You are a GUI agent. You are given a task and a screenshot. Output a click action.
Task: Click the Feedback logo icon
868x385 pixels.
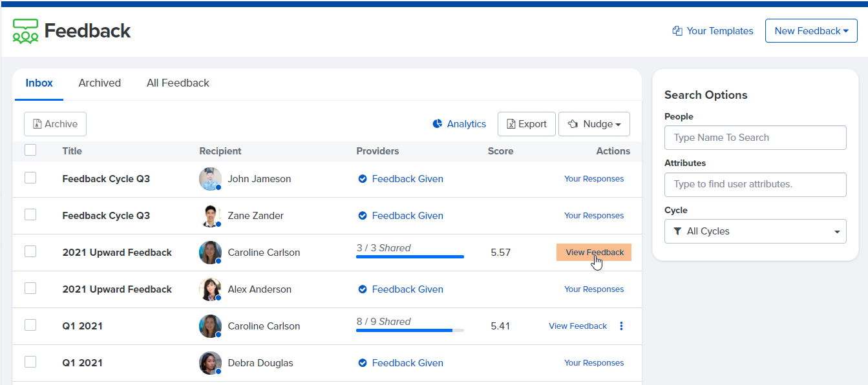[x=25, y=31]
